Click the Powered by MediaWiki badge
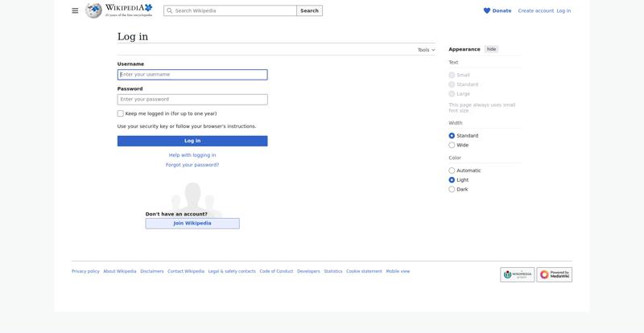The image size is (644, 333). (554, 274)
